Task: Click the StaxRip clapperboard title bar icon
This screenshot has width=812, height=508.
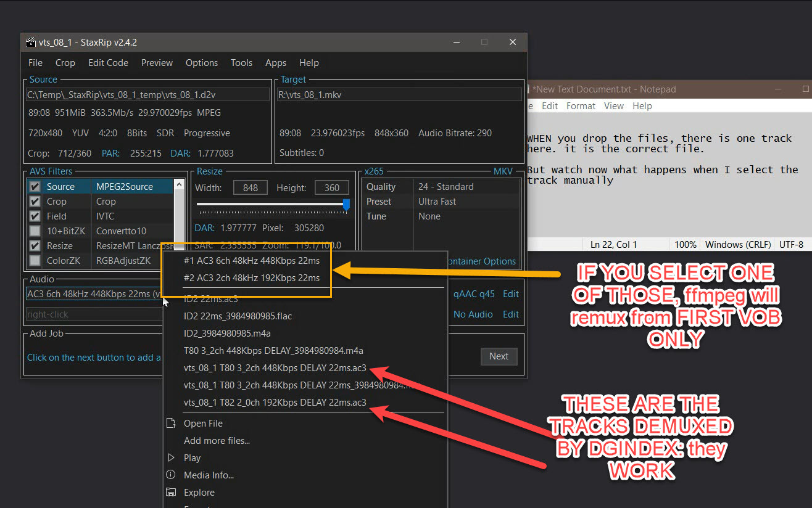Action: coord(31,43)
